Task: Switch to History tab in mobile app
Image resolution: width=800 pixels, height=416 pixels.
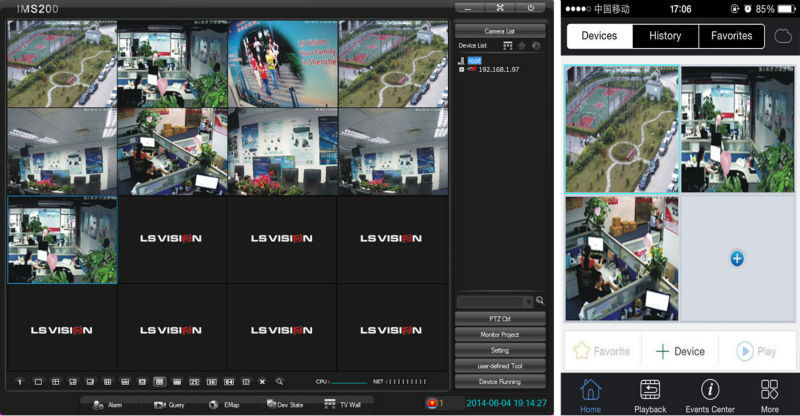Action: click(665, 36)
